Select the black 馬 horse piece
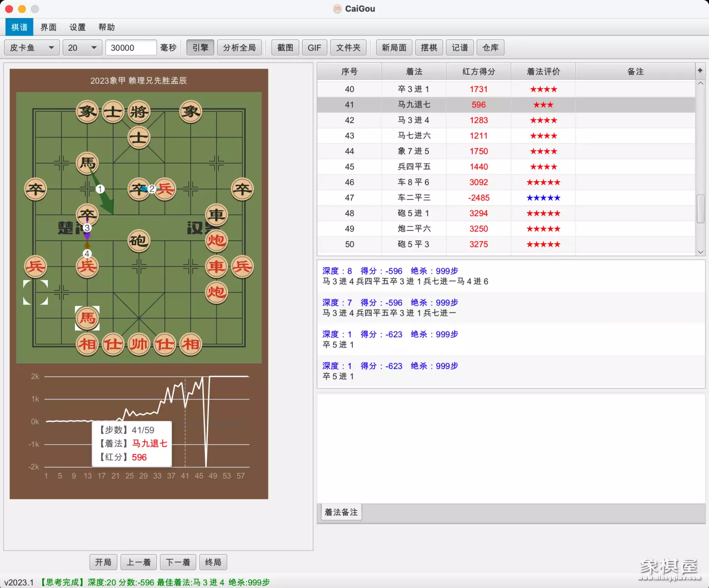The height and width of the screenshot is (588, 709). tap(87, 163)
